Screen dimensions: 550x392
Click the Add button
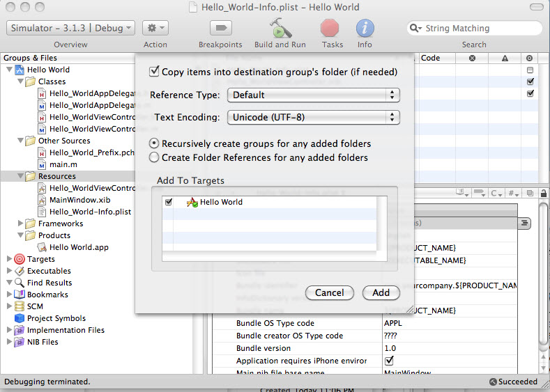(381, 292)
